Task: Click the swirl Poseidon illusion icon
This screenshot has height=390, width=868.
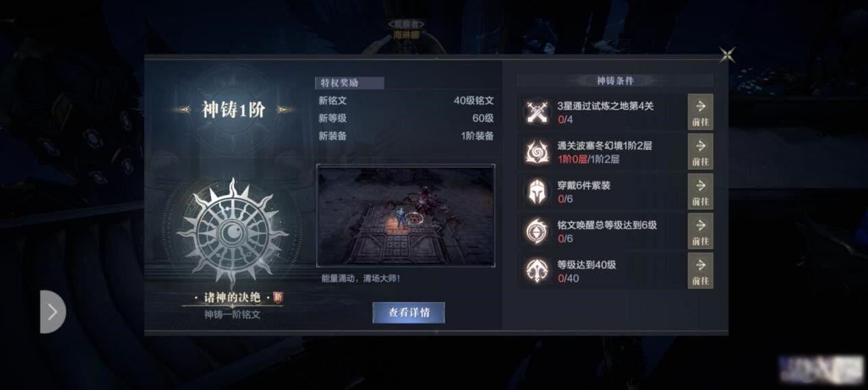Action: [535, 151]
